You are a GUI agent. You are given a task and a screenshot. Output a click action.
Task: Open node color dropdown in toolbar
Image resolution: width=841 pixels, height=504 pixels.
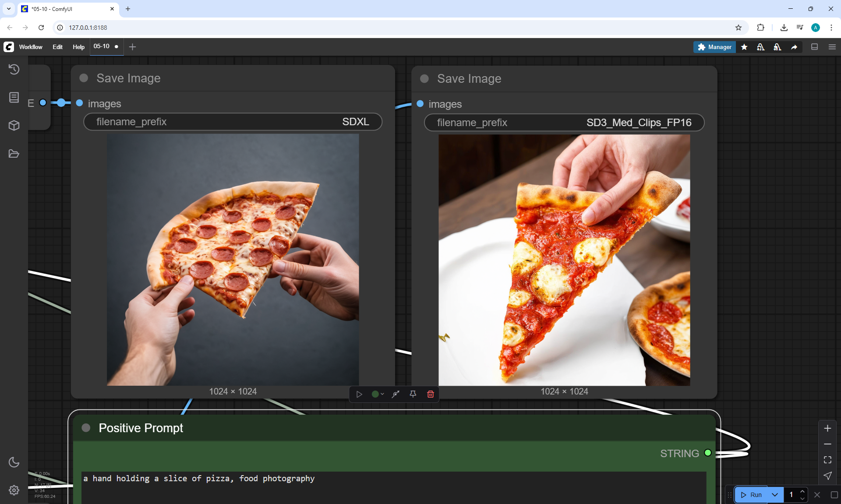click(378, 394)
